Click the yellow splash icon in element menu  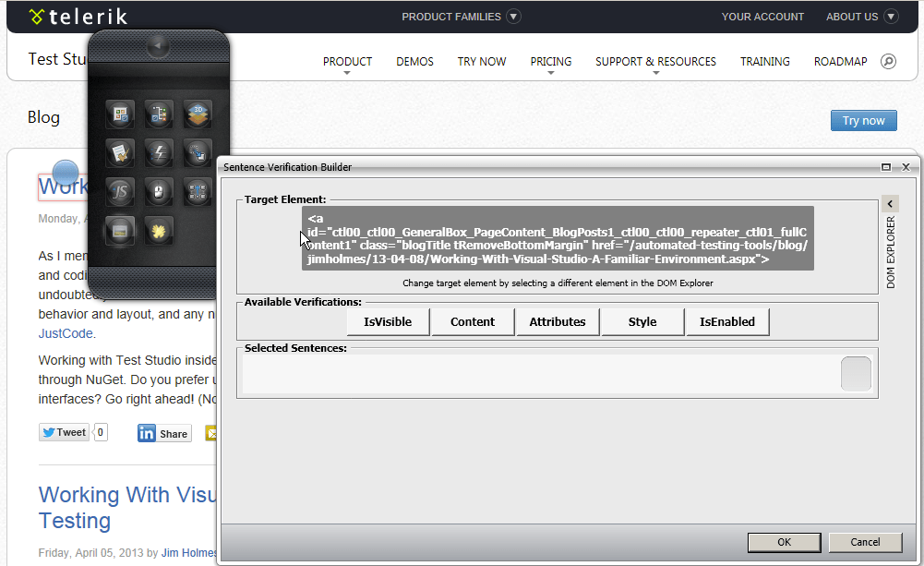click(x=159, y=231)
